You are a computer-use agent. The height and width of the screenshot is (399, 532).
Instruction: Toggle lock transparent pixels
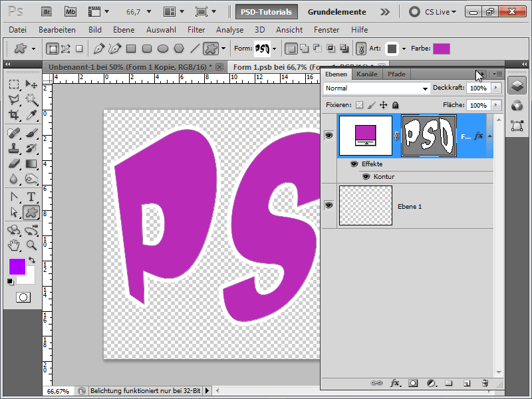point(359,105)
